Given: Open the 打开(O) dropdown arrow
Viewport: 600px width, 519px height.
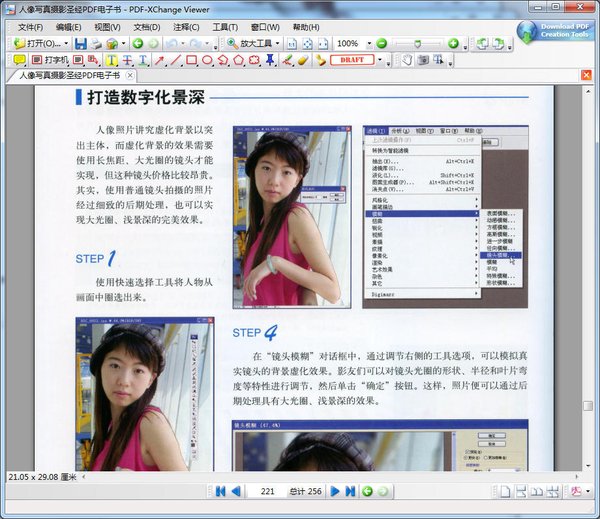Looking at the screenshot, I should [66, 44].
